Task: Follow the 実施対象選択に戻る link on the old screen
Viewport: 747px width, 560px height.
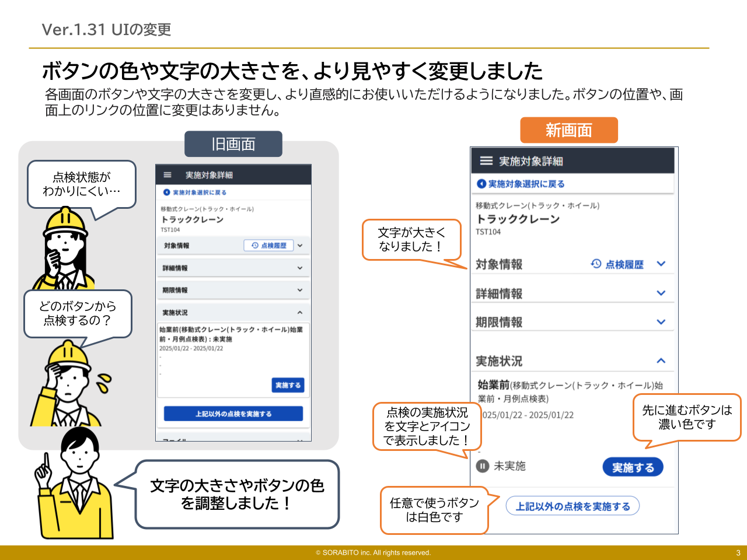Action: tap(198, 192)
